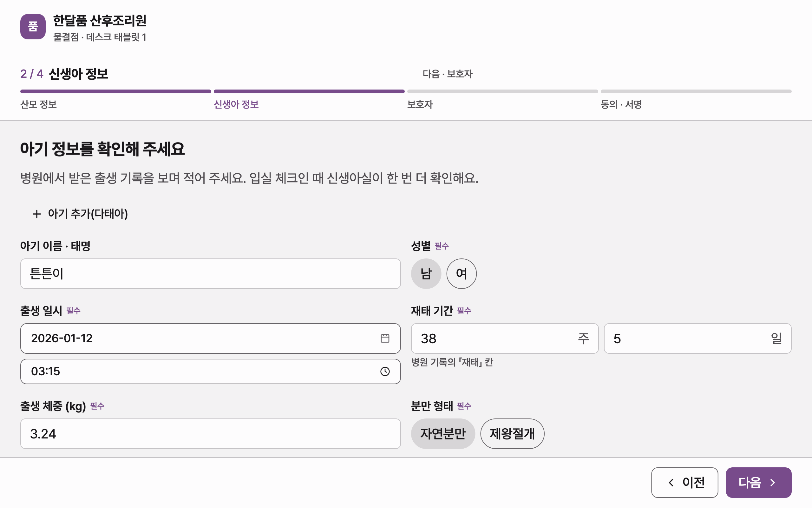Select 남 gender option
Viewport: 812px width, 508px height.
(426, 273)
